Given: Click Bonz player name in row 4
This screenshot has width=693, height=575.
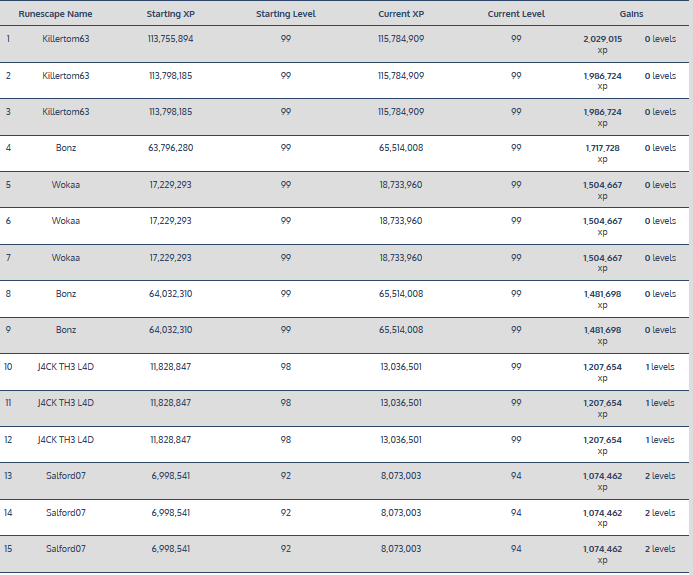Looking at the screenshot, I should [x=66, y=148].
